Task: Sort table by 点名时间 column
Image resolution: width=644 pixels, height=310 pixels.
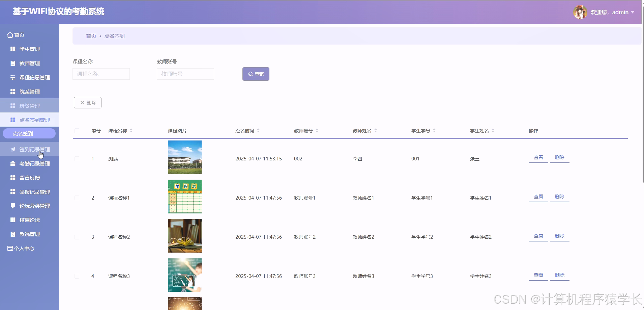Action: coord(258,130)
